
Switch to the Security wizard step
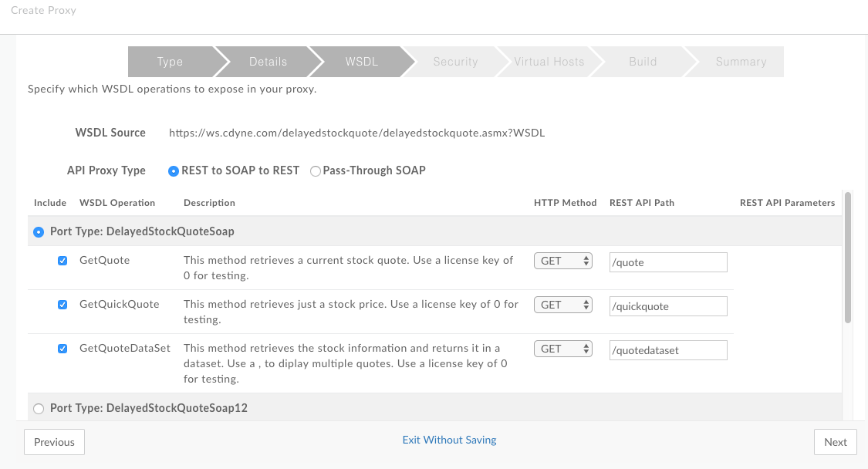tap(455, 62)
